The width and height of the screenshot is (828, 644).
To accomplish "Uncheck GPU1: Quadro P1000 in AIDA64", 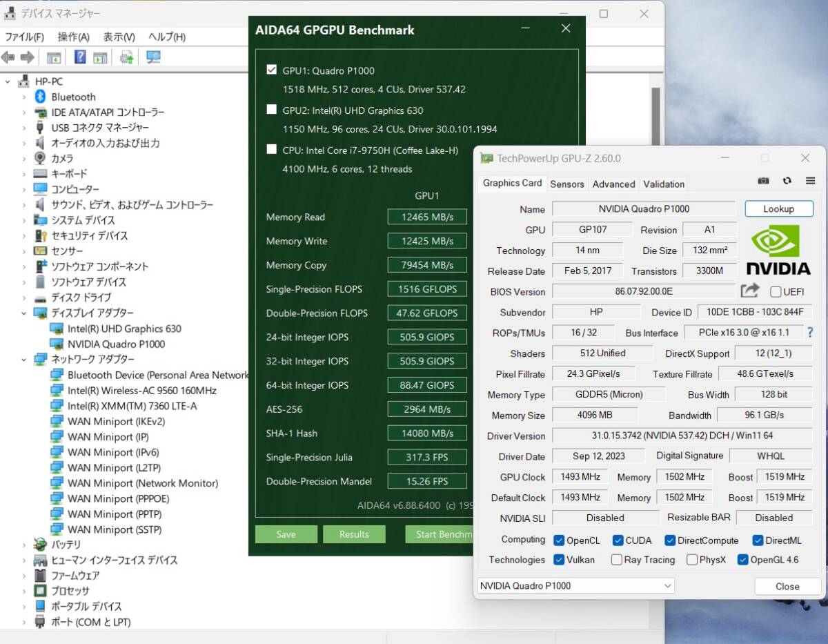I will tap(272, 70).
